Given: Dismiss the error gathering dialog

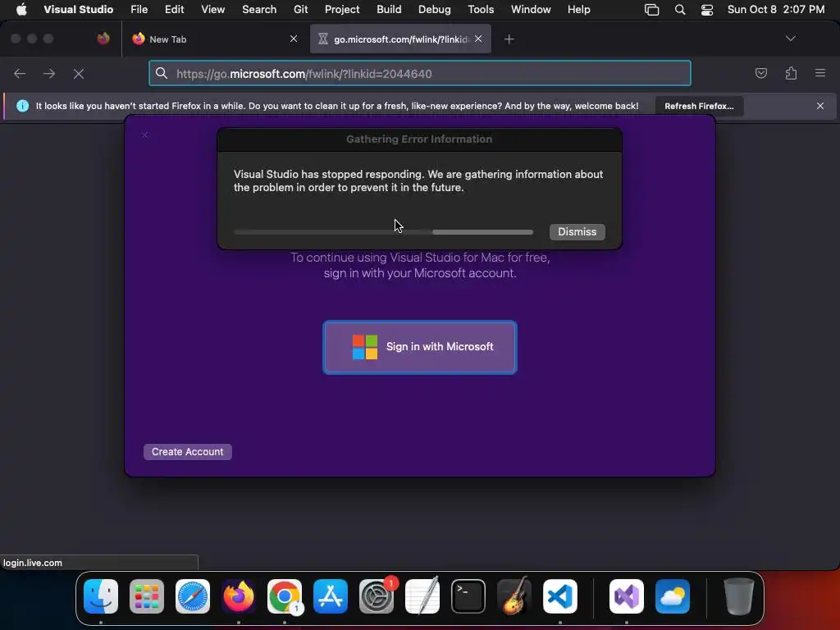Looking at the screenshot, I should [x=577, y=231].
